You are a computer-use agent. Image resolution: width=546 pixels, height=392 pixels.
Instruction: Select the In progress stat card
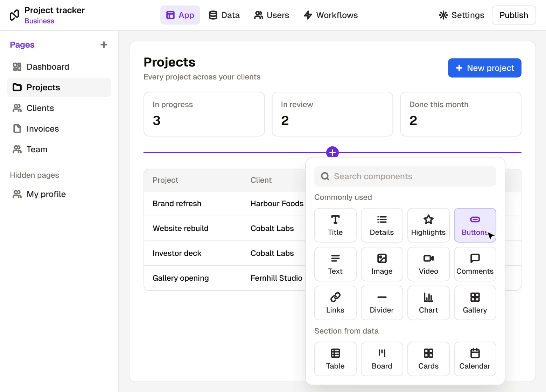204,114
